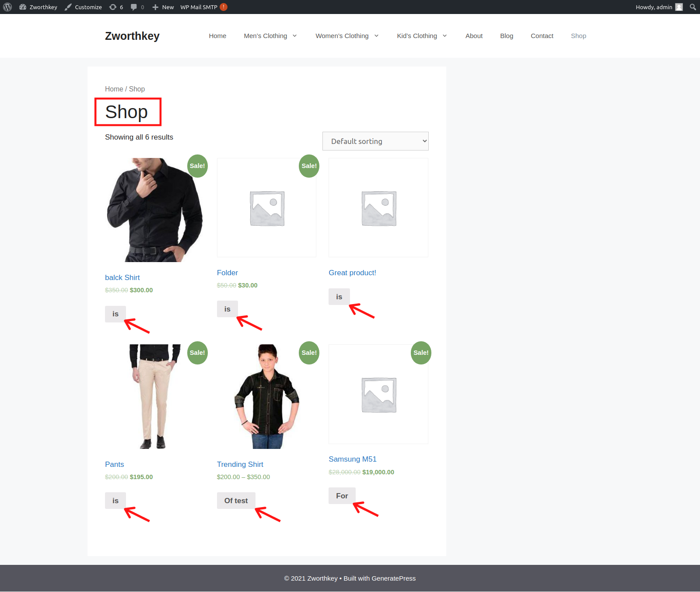The image size is (700, 592).
Task: Click the Folder placeholder product image
Action: pos(266,208)
